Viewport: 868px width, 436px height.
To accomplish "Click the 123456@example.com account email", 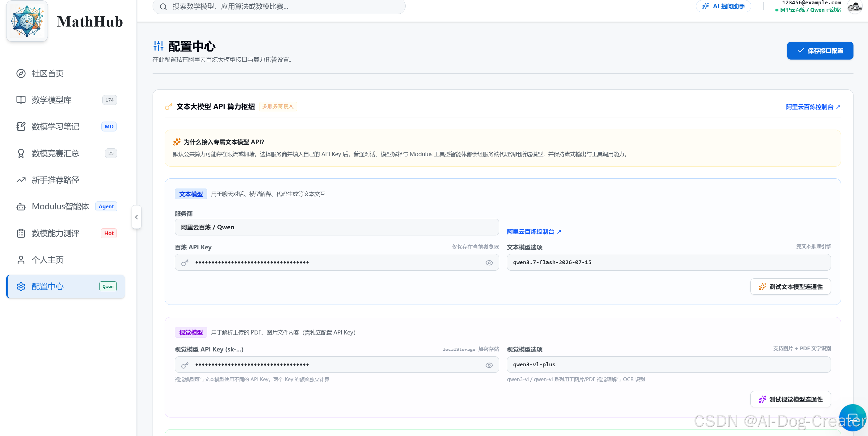I will [811, 3].
